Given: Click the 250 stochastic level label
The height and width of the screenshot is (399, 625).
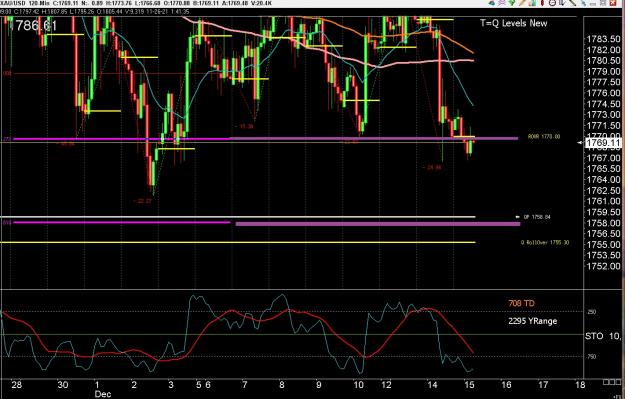Looking at the screenshot, I should point(592,312).
